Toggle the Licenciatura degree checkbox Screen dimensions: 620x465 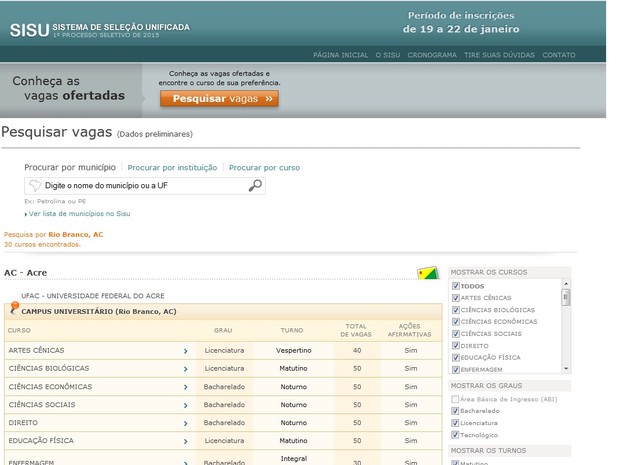(456, 423)
